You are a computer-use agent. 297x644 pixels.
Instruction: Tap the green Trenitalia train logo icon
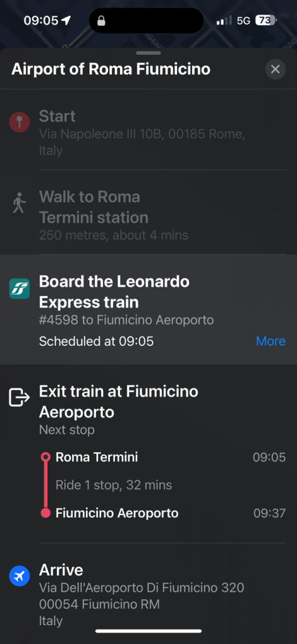coord(19,288)
